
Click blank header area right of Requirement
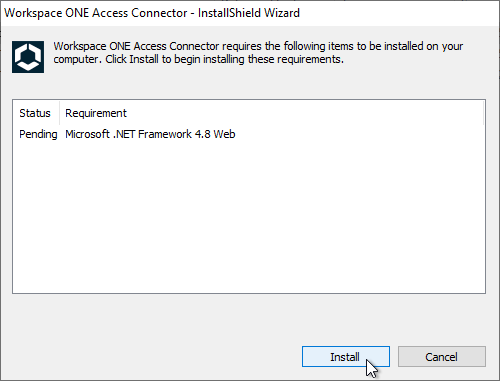pos(305,113)
